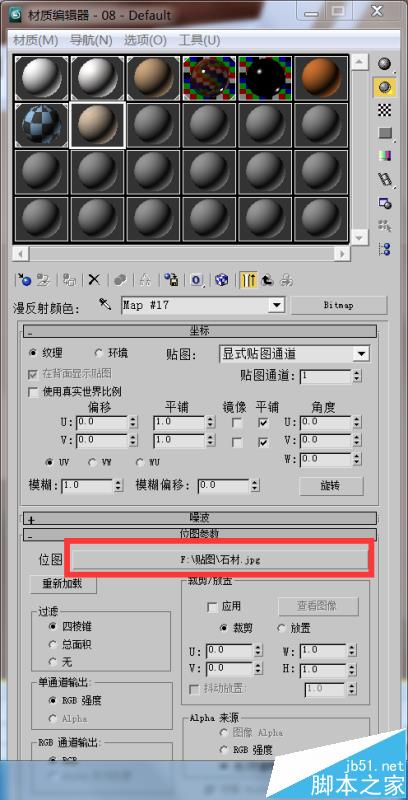408x800 pixels.
Task: Open the 导航(N) menu
Action: [91, 40]
